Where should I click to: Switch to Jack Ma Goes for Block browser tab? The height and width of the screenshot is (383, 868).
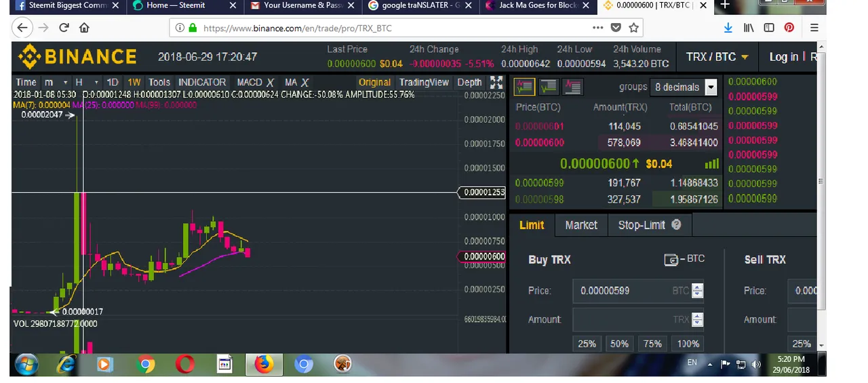pyautogui.click(x=538, y=5)
